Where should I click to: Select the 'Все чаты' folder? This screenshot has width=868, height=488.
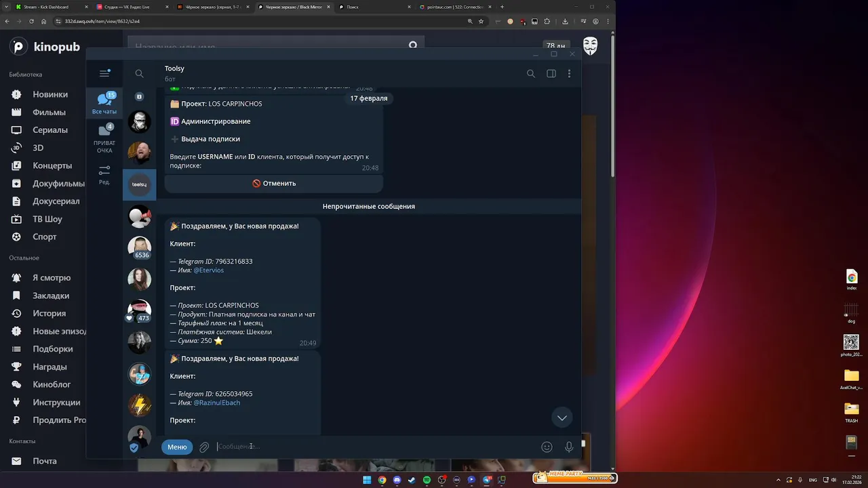pyautogui.click(x=104, y=104)
